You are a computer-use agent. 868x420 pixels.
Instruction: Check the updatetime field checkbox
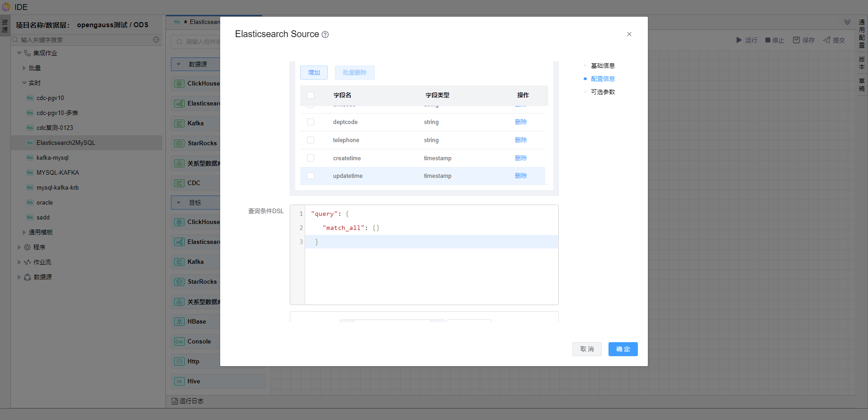point(311,176)
